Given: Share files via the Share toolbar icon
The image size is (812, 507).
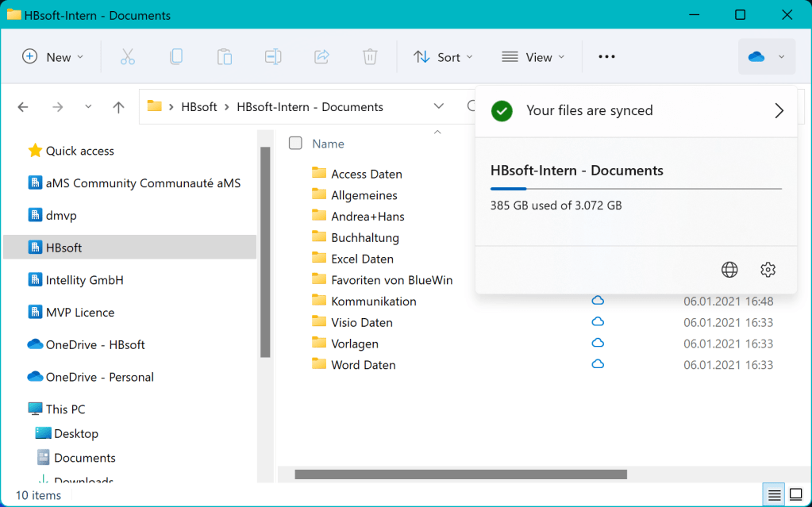Looking at the screenshot, I should click(321, 56).
